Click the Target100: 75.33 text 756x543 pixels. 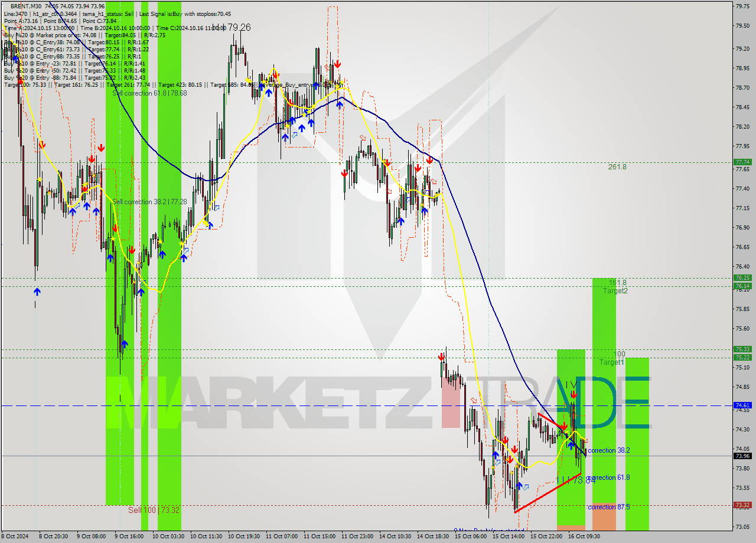[25, 85]
